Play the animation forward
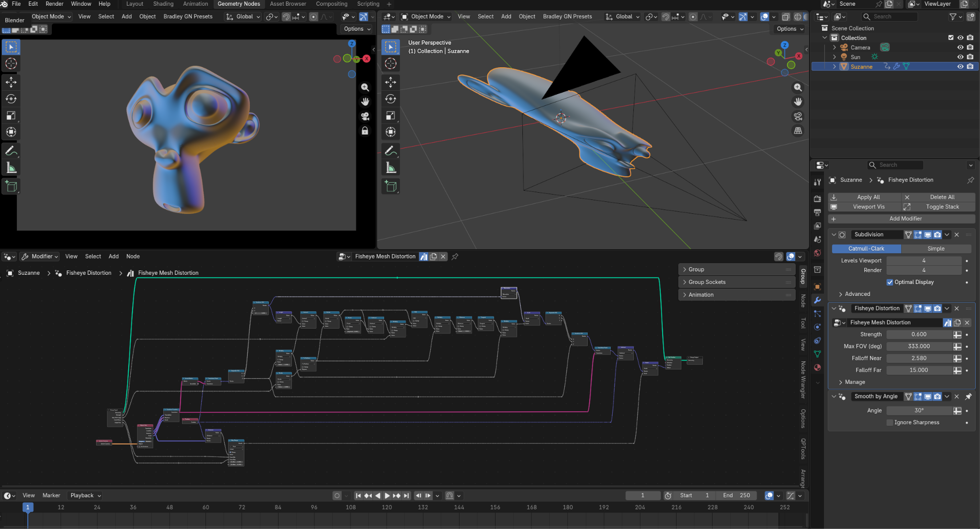This screenshot has height=529, width=980. click(x=387, y=495)
